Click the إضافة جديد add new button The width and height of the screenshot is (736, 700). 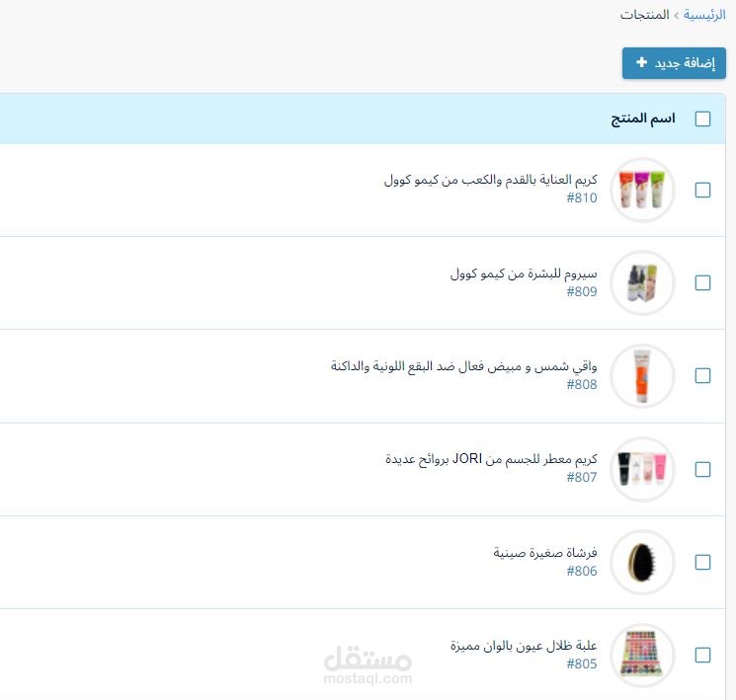tap(674, 63)
